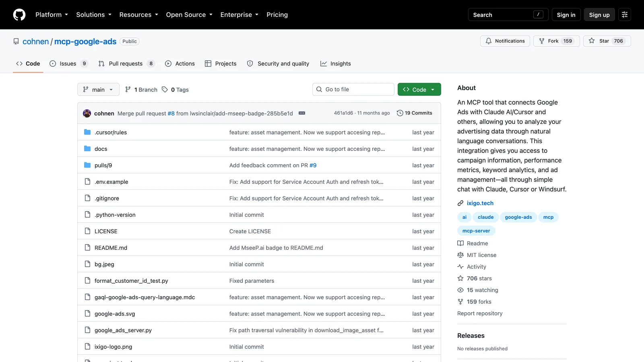
Task: Jump to the Readme link in About
Action: [x=473, y=243]
